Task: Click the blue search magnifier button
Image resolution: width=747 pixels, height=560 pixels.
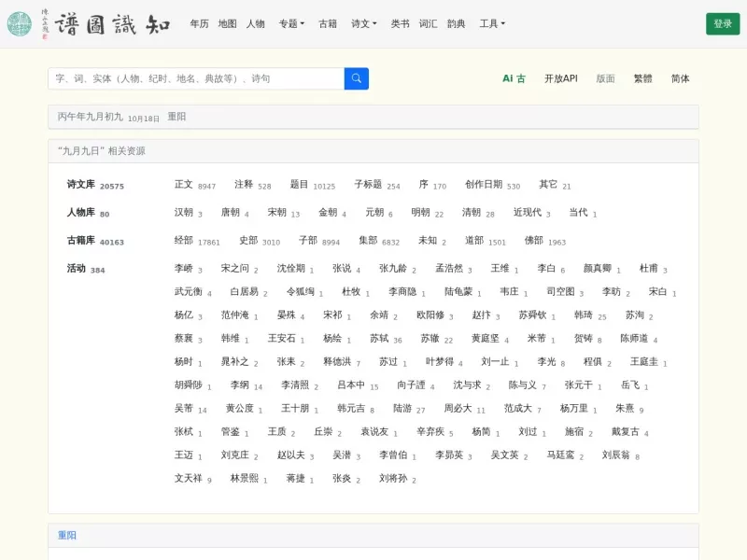Action: 357,78
